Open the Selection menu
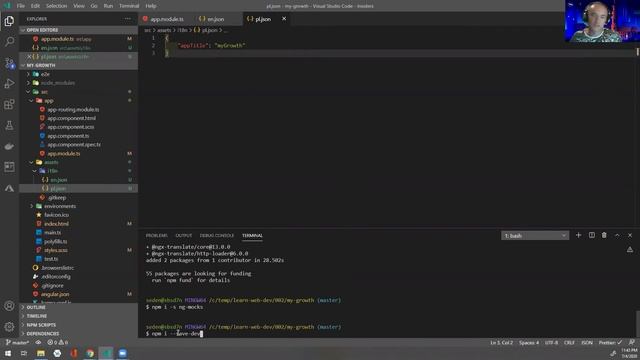640x360 pixels. [56, 6]
